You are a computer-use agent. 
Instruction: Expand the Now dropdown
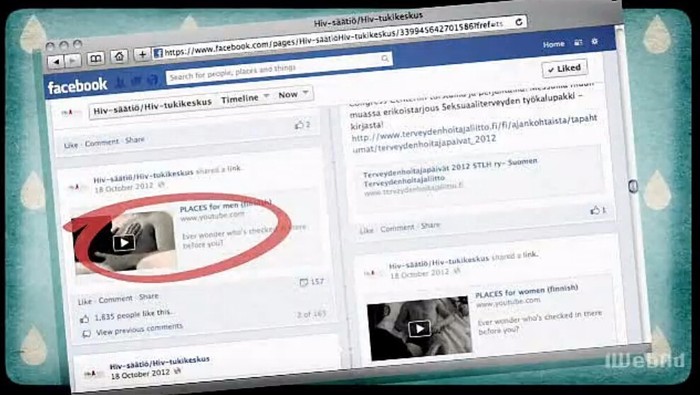tap(293, 95)
